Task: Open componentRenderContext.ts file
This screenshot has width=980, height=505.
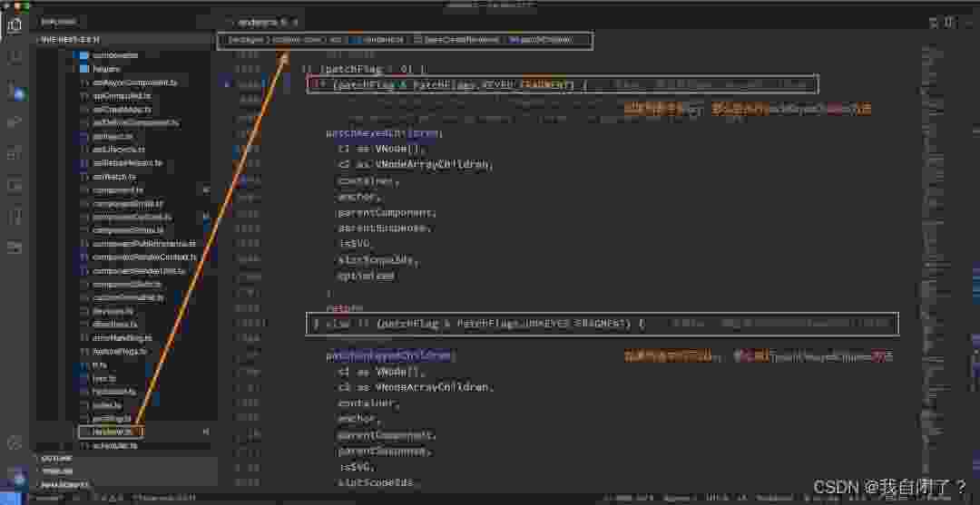Action: [x=144, y=257]
